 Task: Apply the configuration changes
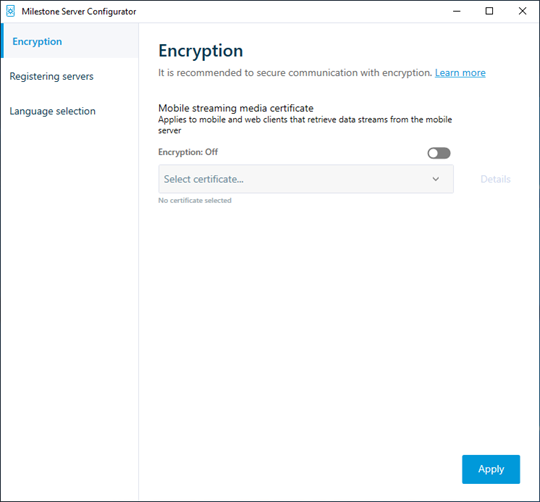point(491,469)
